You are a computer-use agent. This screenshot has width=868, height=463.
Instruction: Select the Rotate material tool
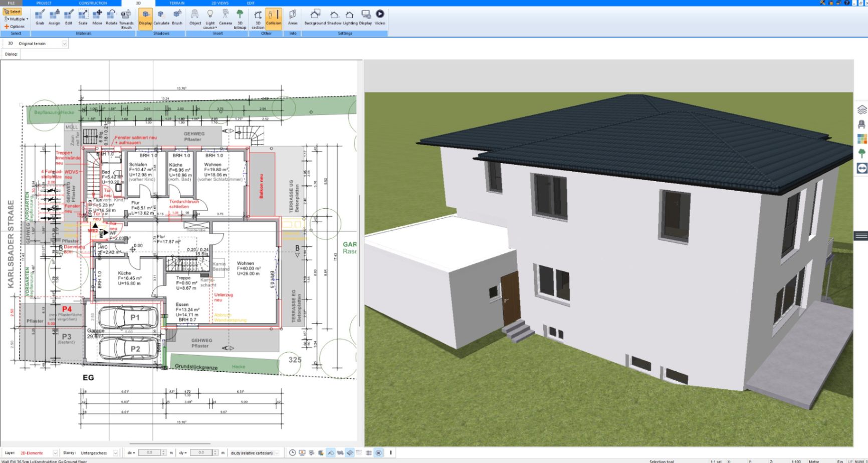pos(111,18)
